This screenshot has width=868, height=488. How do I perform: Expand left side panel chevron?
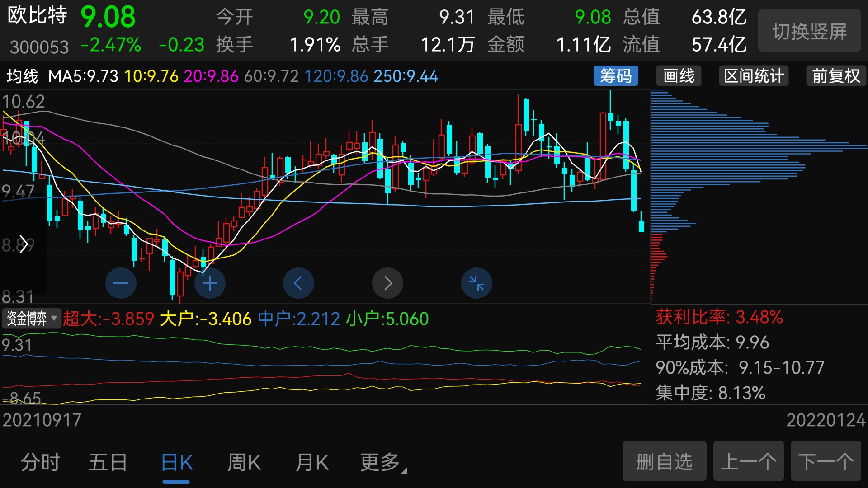tap(24, 244)
